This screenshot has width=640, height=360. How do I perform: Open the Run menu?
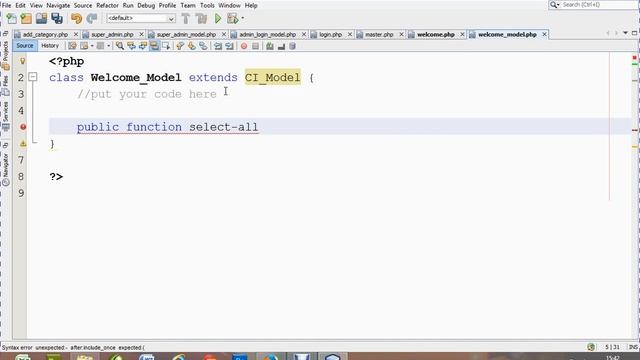point(128,5)
